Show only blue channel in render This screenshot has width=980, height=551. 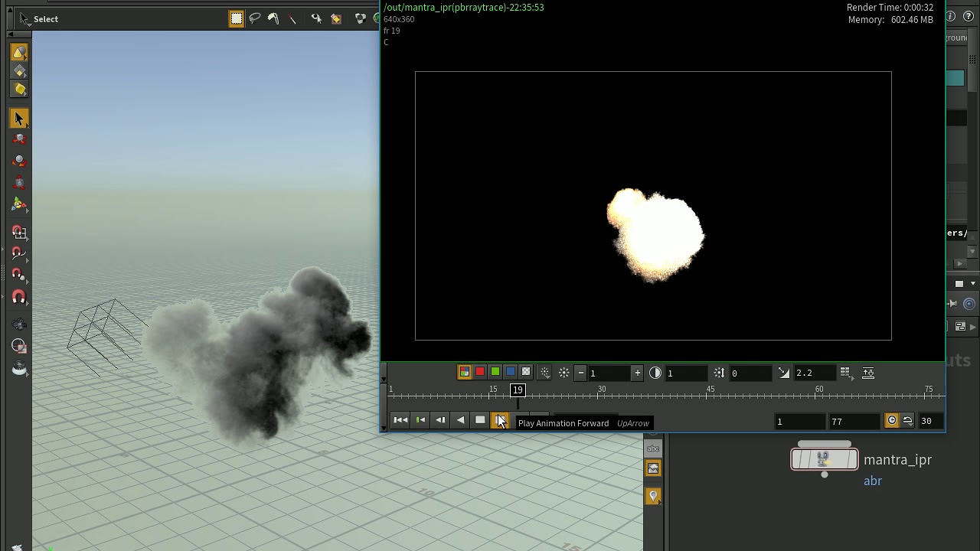(x=511, y=373)
